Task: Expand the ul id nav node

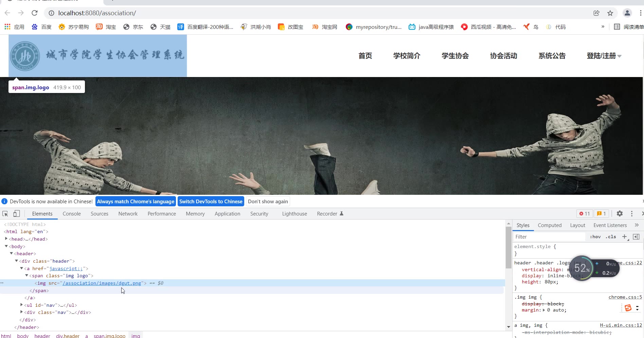Action: (22, 305)
